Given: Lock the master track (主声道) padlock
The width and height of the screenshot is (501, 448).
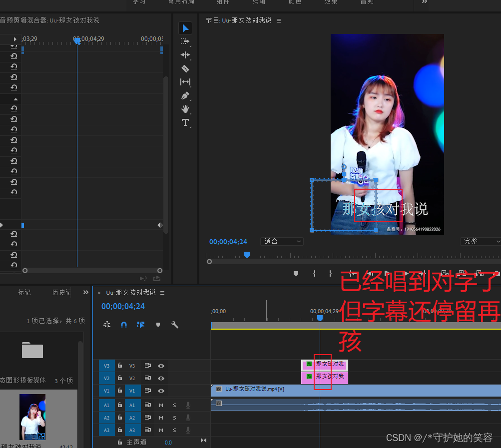Looking at the screenshot, I should pos(120,442).
